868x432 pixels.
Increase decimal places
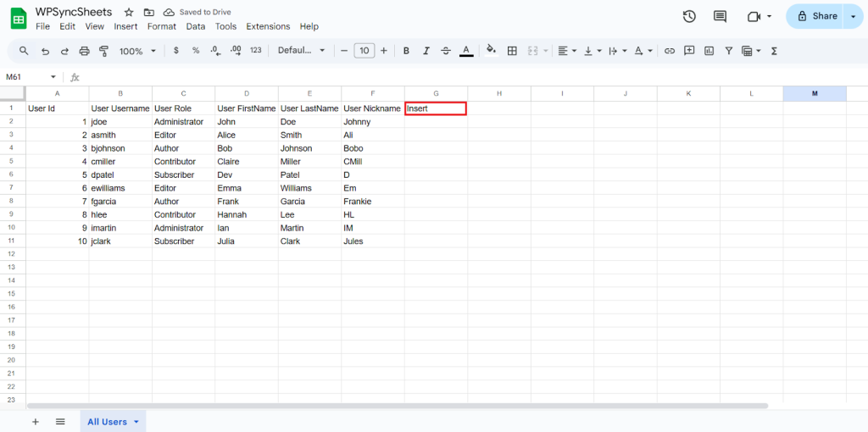click(236, 51)
